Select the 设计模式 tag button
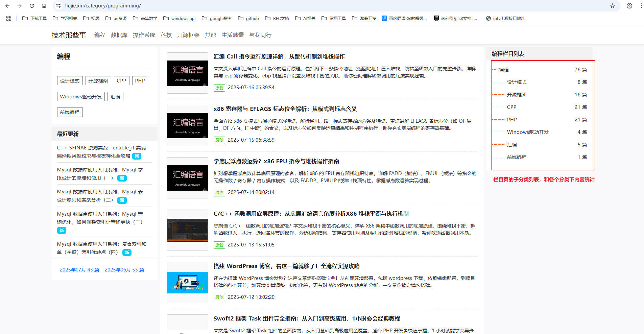 (x=70, y=81)
